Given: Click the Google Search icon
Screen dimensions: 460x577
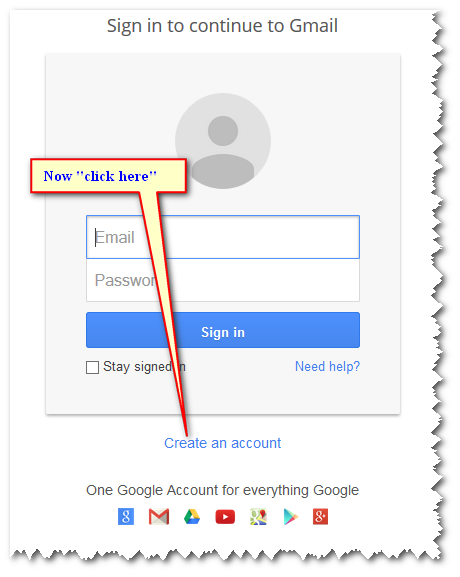Looking at the screenshot, I should pyautogui.click(x=126, y=517).
